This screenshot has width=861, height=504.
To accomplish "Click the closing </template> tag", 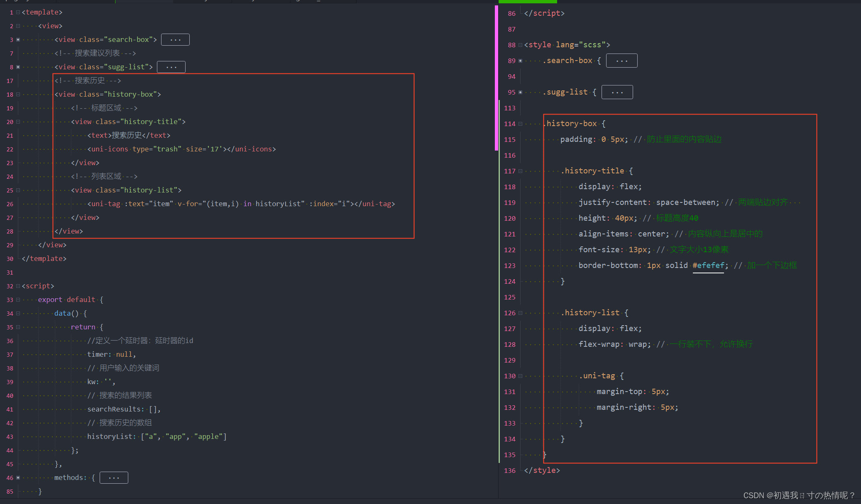I will click(44, 259).
